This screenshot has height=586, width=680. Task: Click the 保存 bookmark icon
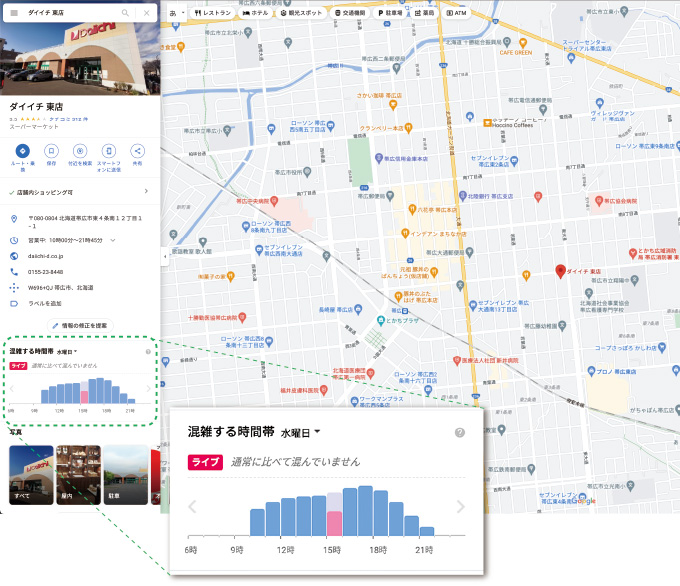[x=51, y=151]
